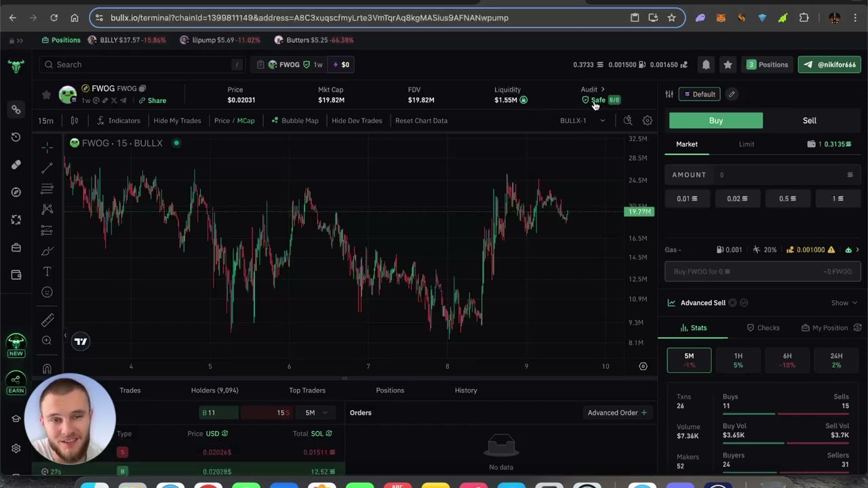
Task: Open the history icon in left sidebar
Action: pos(16,137)
